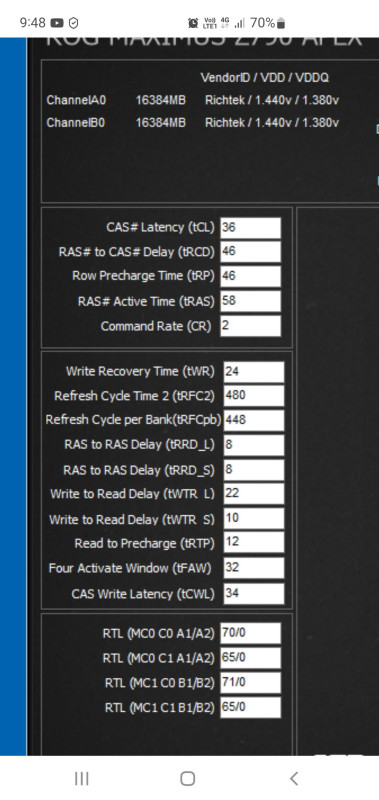Click the CAS Write Latency (tCWL) field
379x800 pixels.
[254, 594]
